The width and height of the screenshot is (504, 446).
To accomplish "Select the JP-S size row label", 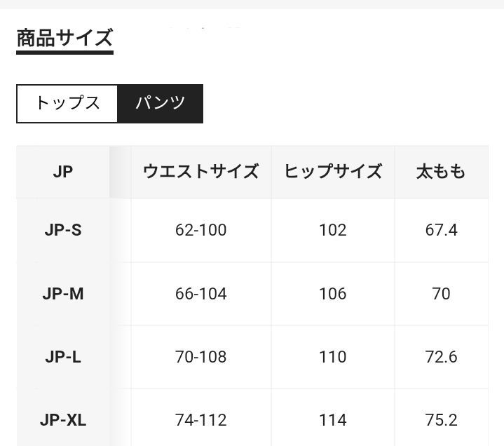I will pos(63,230).
